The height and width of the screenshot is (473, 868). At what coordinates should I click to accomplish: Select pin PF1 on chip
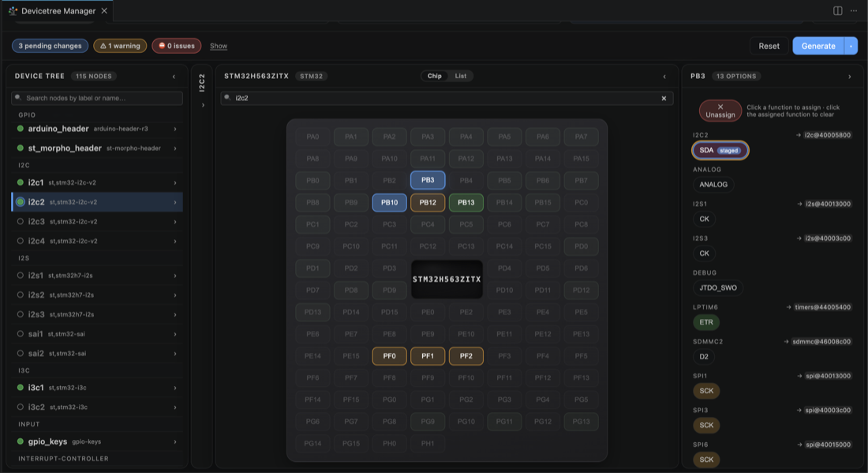click(428, 355)
